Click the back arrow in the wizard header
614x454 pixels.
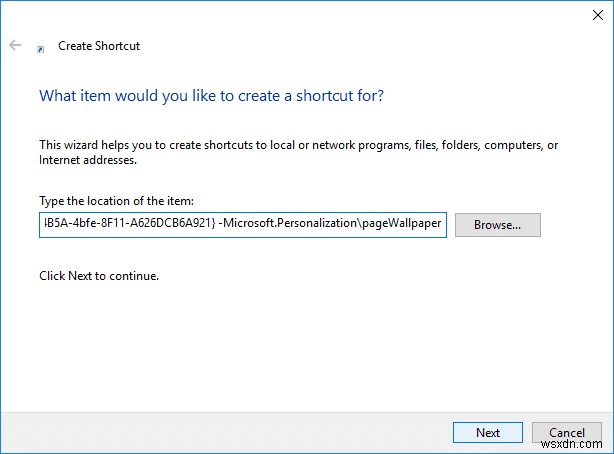click(15, 46)
